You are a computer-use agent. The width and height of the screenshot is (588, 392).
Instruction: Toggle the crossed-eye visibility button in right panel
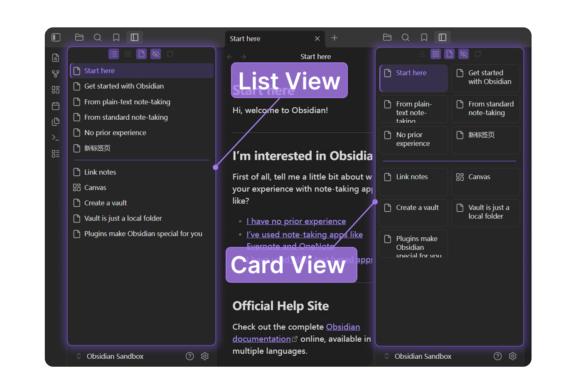pyautogui.click(x=464, y=54)
